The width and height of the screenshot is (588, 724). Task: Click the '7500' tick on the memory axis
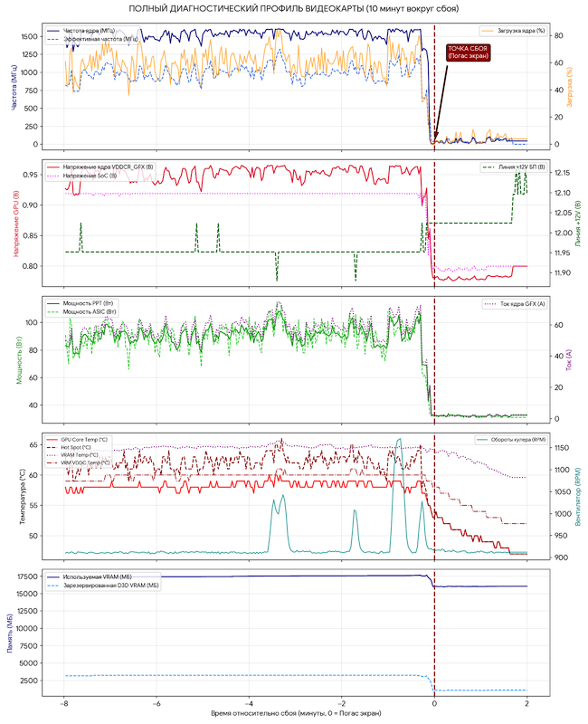[30, 646]
